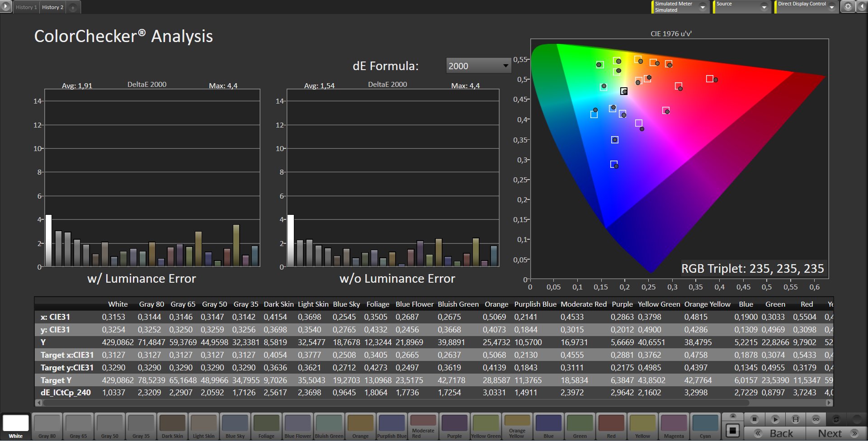Image resolution: width=868 pixels, height=441 pixels.
Task: Click the stop measurement icon
Action: (754, 419)
